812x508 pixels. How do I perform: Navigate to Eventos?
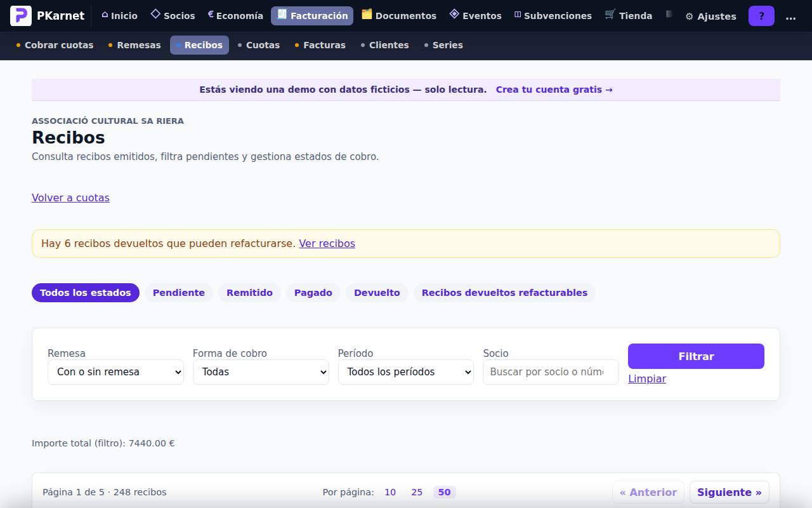(x=475, y=16)
